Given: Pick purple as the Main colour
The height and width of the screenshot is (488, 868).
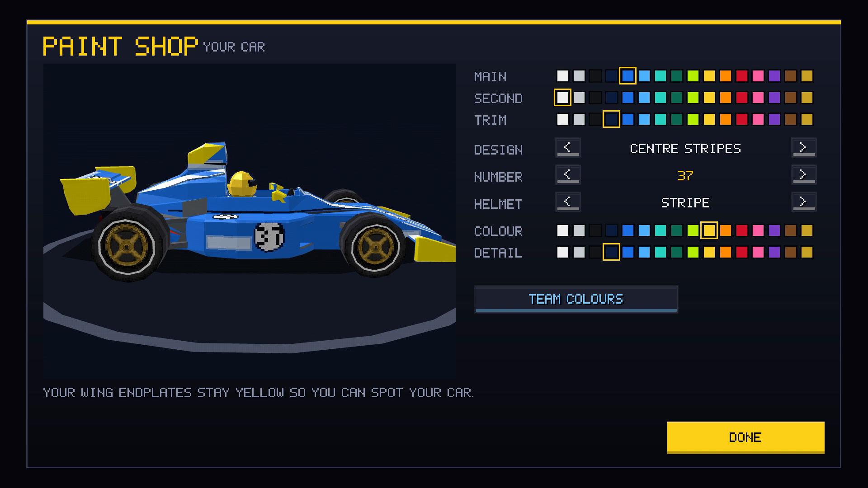Looking at the screenshot, I should [774, 76].
